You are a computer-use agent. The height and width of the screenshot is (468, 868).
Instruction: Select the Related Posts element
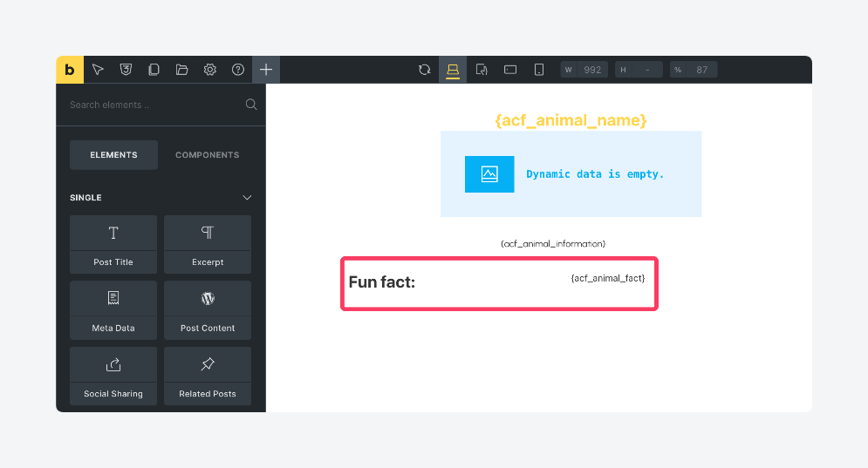208,376
